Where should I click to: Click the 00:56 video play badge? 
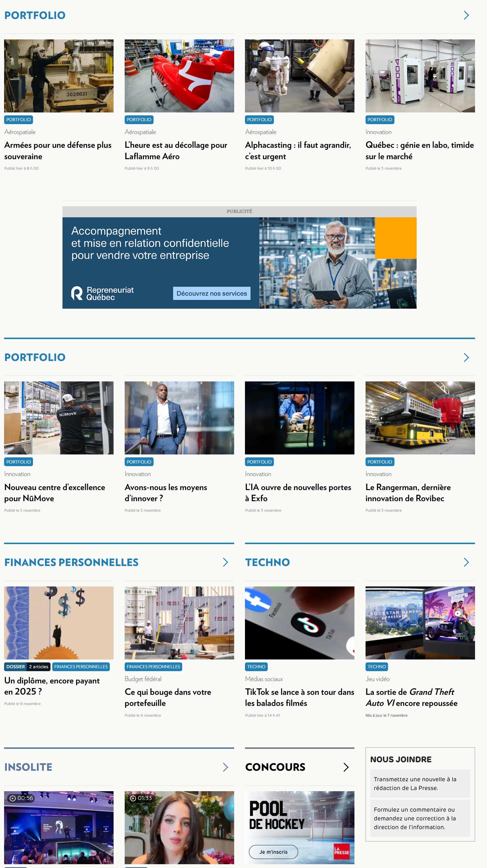coord(22,798)
